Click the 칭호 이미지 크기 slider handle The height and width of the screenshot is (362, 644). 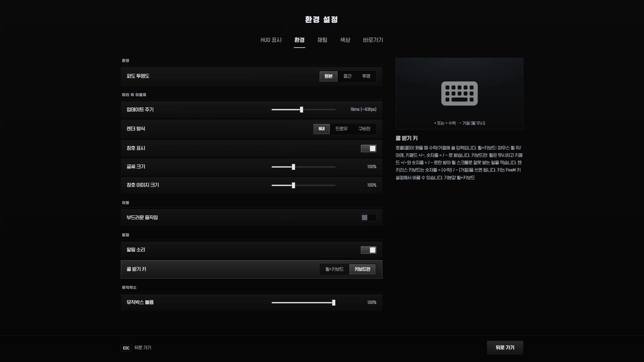click(x=293, y=185)
